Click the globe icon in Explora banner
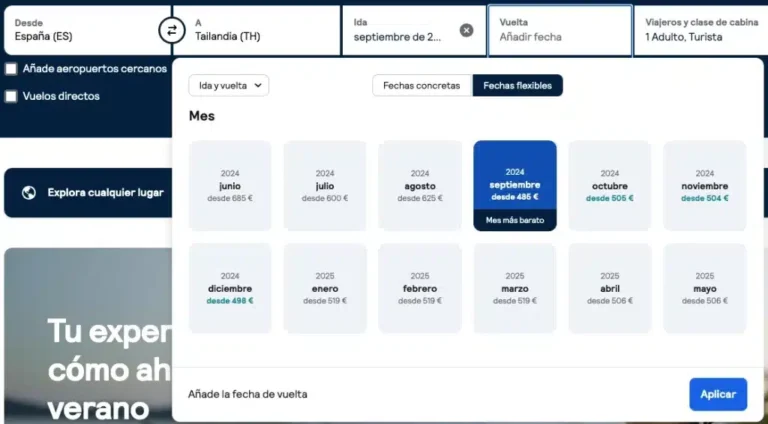Screen dimensions: 768x424 point(29,192)
